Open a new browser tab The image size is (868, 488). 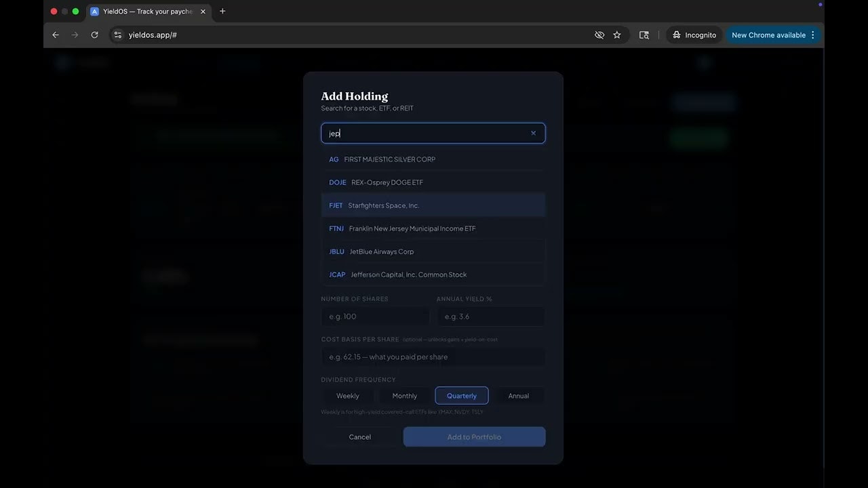pos(222,12)
